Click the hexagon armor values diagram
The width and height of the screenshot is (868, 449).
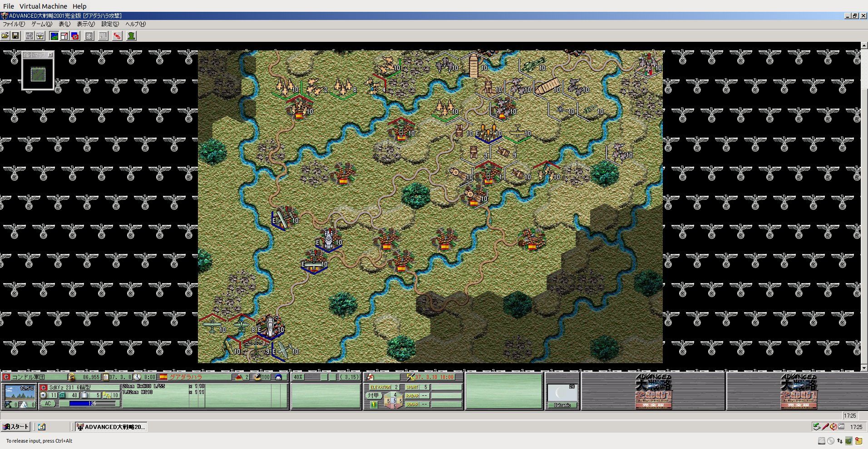394,400
